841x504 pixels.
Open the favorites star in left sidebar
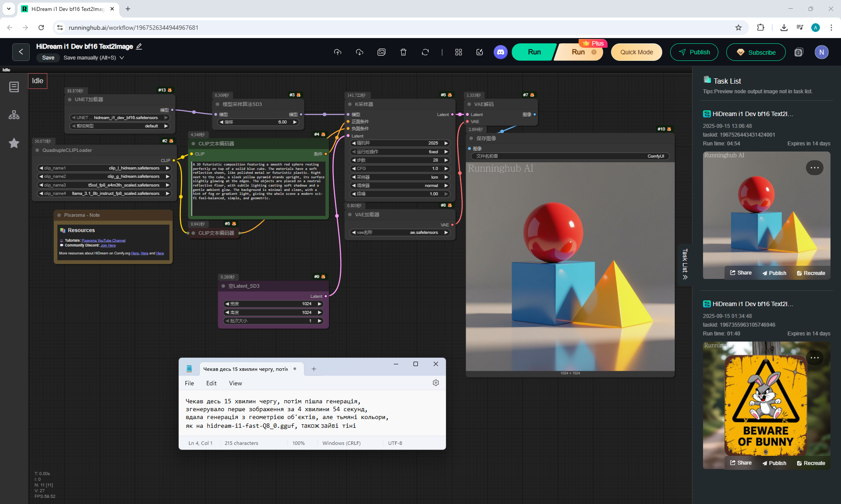tap(14, 143)
